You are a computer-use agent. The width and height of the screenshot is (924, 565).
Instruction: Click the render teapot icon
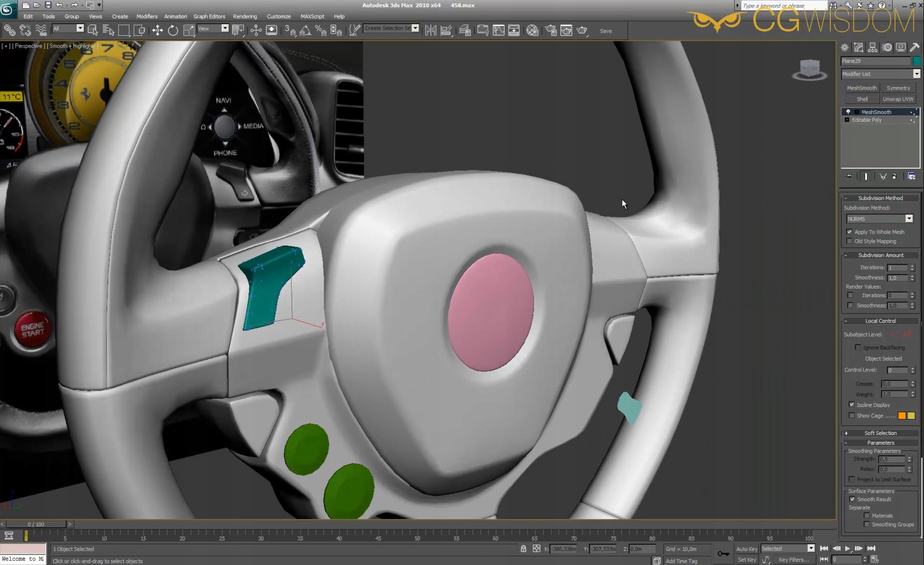pos(582,30)
